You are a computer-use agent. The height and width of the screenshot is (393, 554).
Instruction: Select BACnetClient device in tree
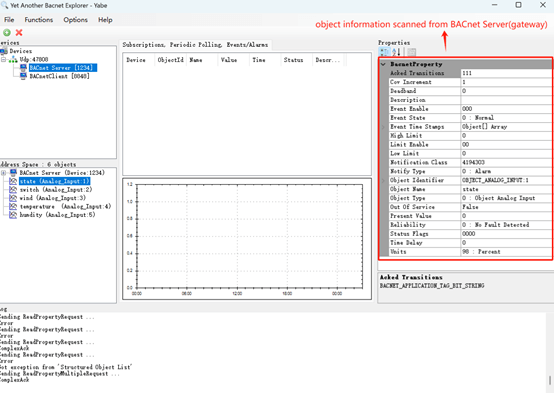pos(59,76)
